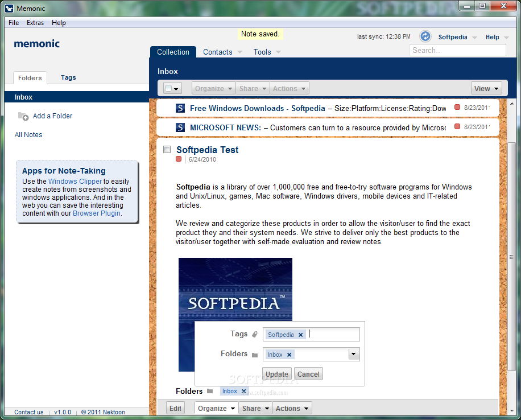Open the Folders combo box arrow in popup

coord(354,354)
